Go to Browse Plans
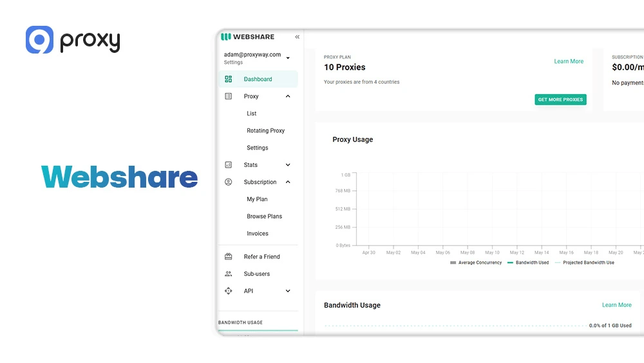The width and height of the screenshot is (644, 363). coord(264,217)
